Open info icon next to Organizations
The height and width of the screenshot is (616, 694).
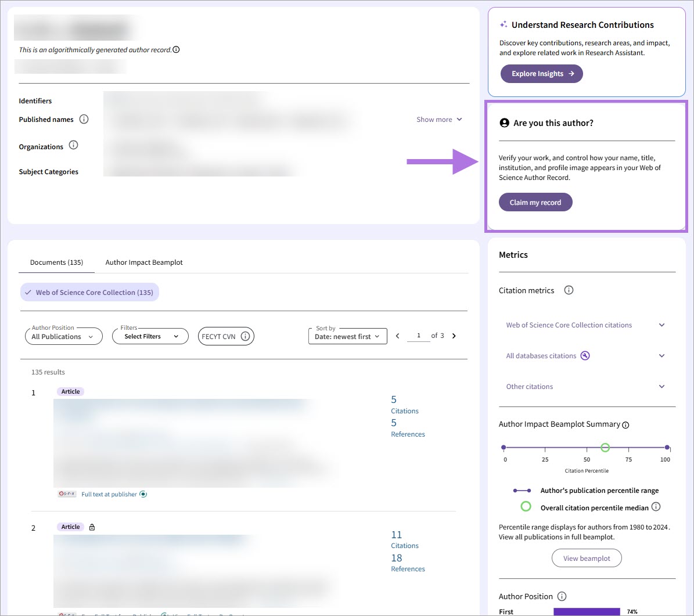click(74, 145)
